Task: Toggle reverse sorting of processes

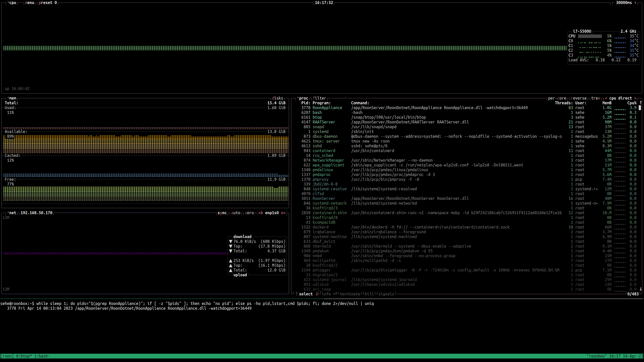Action: [x=579, y=98]
